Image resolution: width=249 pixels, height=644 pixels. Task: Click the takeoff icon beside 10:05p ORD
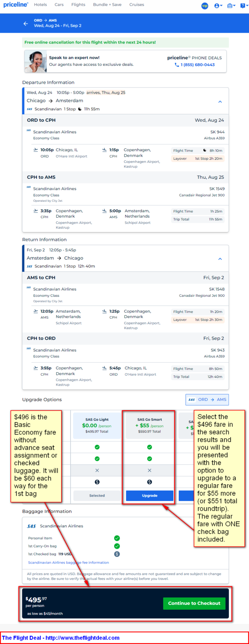pyautogui.click(x=36, y=150)
